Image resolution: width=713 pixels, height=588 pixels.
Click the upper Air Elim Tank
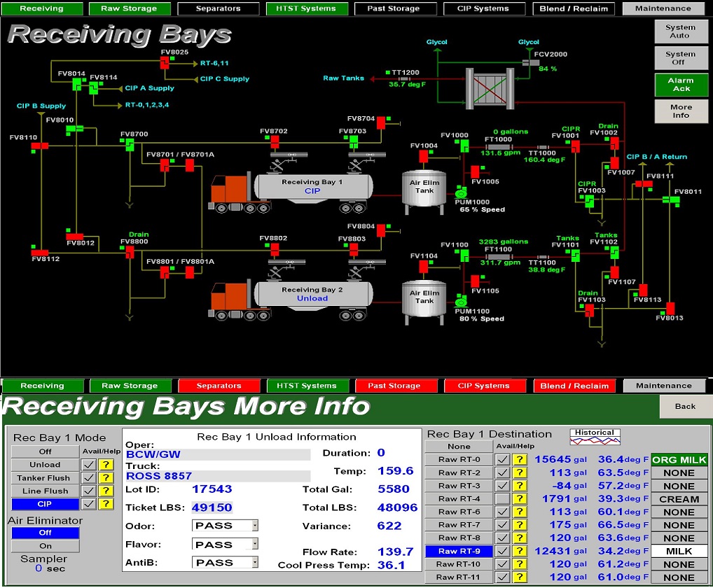(424, 192)
